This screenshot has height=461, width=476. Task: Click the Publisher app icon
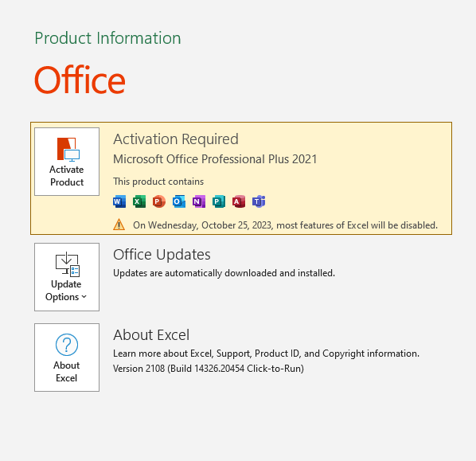click(219, 201)
